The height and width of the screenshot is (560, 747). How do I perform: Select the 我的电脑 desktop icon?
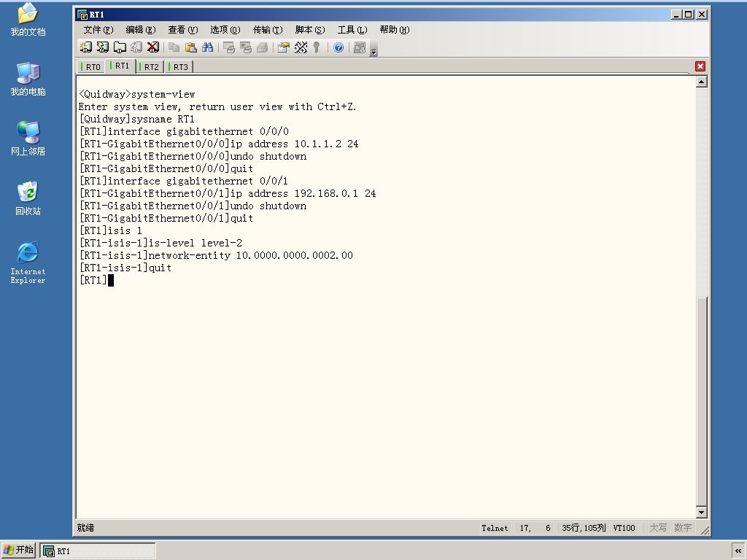tap(28, 79)
